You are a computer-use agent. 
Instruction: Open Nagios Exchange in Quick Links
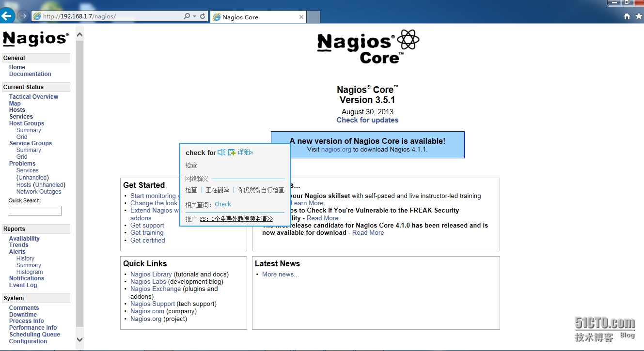click(156, 289)
